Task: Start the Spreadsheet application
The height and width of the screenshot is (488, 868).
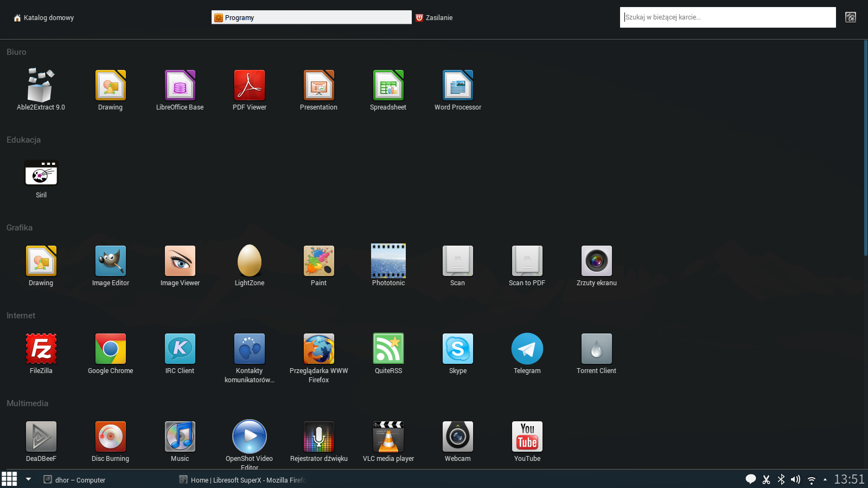Action: [x=388, y=89]
